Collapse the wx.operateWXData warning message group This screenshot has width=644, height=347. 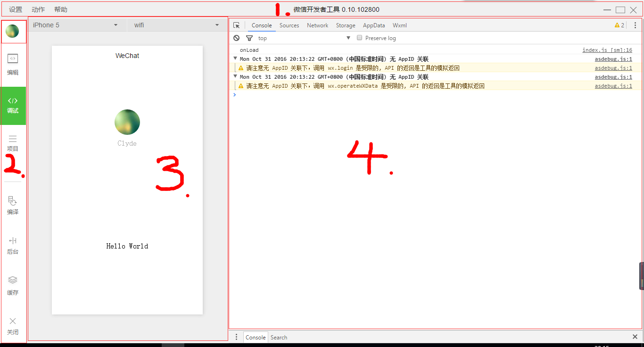(x=235, y=76)
